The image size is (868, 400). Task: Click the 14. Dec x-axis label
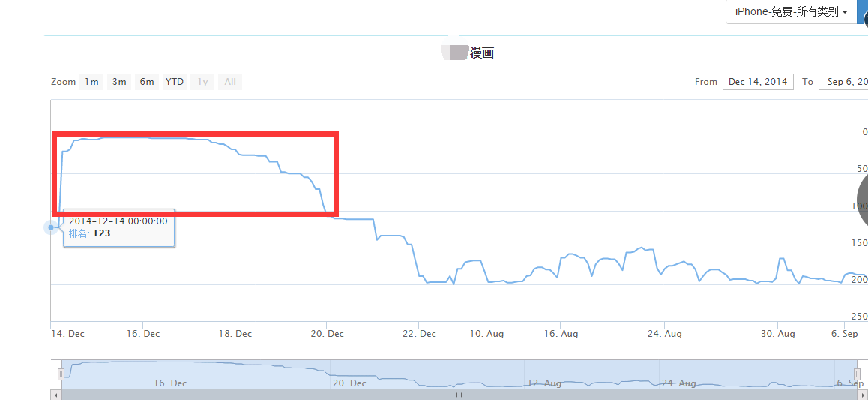click(68, 333)
